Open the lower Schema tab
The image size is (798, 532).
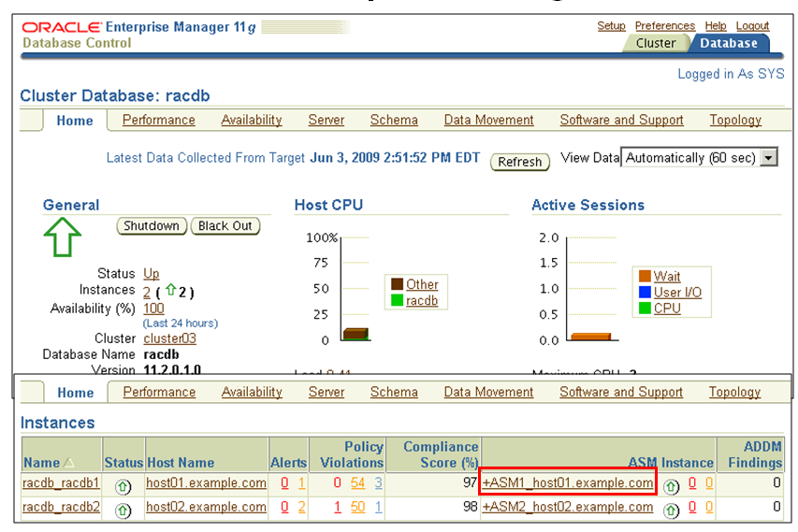pyautogui.click(x=394, y=392)
